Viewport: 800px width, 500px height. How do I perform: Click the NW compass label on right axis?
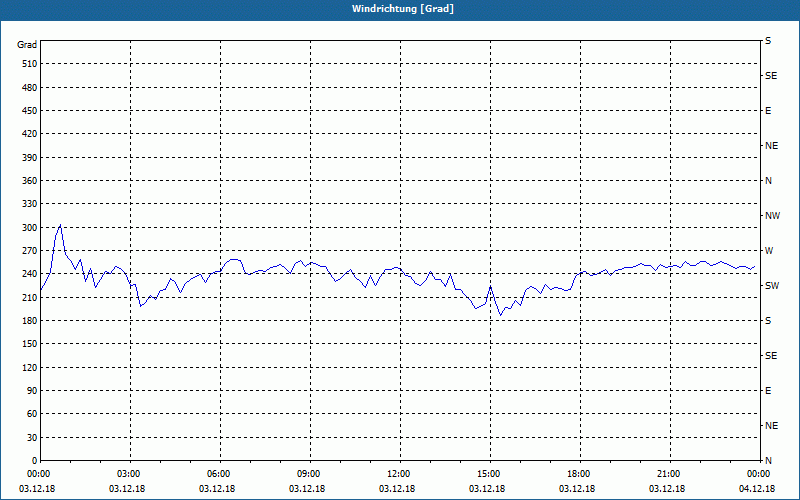[772, 216]
